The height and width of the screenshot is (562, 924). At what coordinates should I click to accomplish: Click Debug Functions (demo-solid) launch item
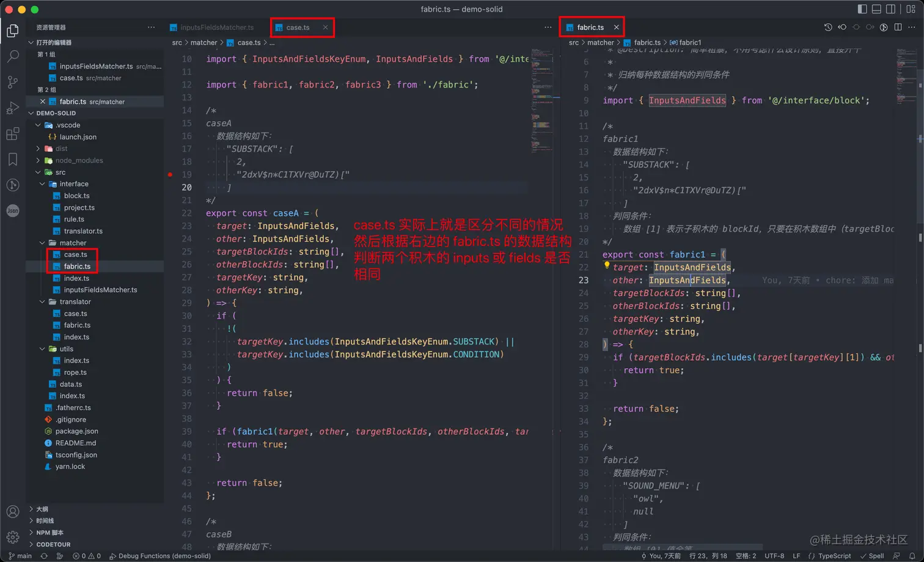pos(159,556)
